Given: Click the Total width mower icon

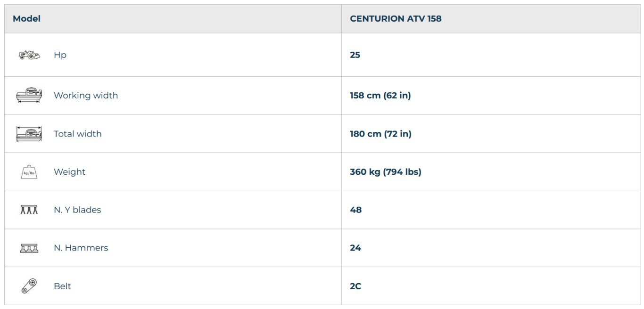Looking at the screenshot, I should (x=29, y=134).
